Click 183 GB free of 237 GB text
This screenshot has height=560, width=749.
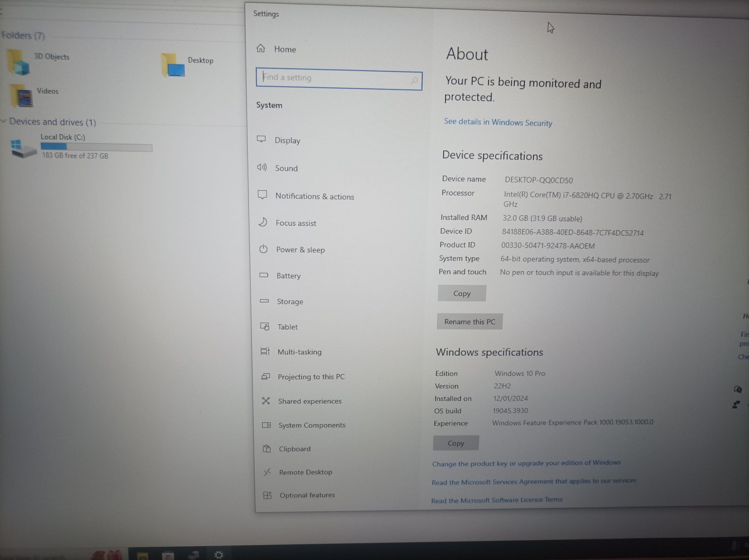[75, 156]
